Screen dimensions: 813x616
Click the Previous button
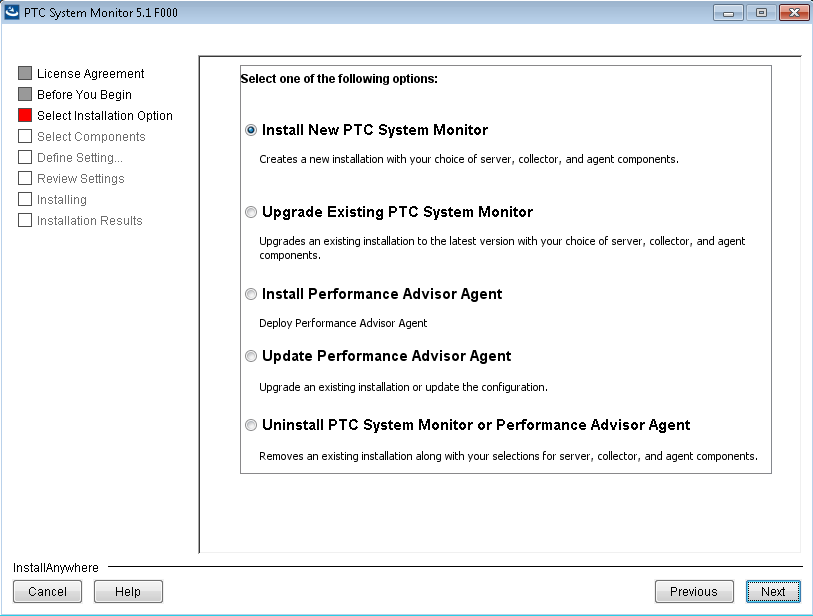694,591
